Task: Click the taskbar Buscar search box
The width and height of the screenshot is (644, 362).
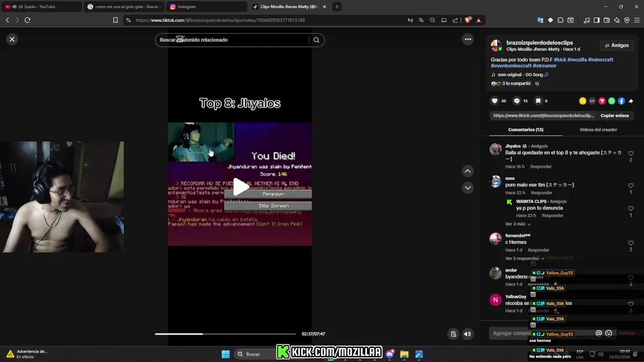Action: click(x=254, y=354)
